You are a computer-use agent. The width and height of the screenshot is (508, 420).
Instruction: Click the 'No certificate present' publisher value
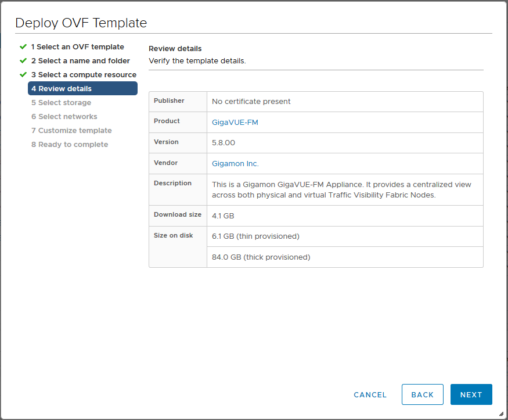251,102
